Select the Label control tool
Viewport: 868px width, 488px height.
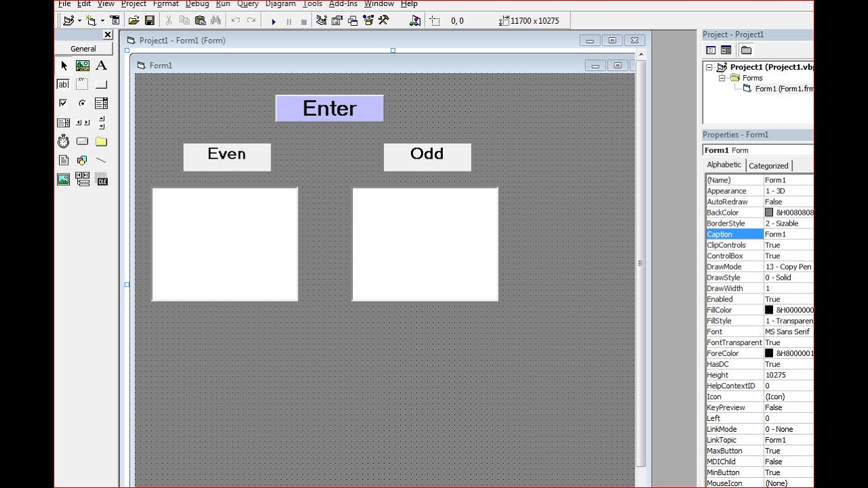pos(101,66)
